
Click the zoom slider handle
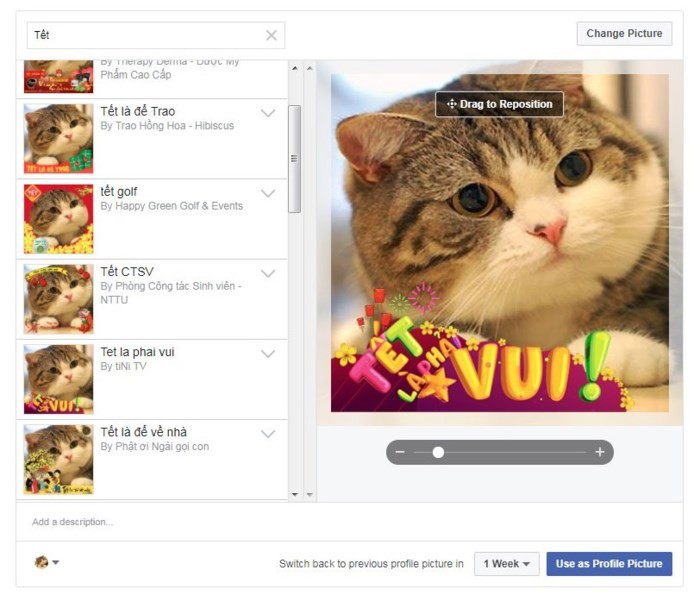[x=438, y=452]
